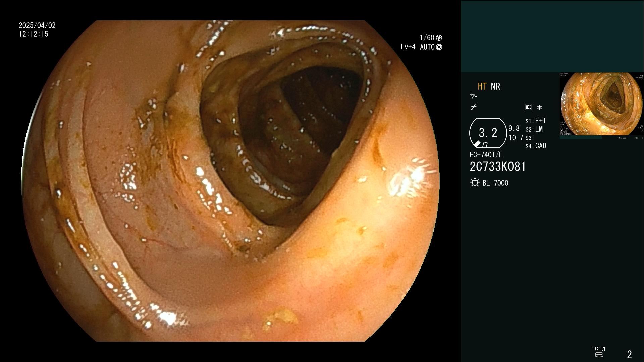Click the HT mode indicator
The image size is (644, 362).
click(482, 86)
